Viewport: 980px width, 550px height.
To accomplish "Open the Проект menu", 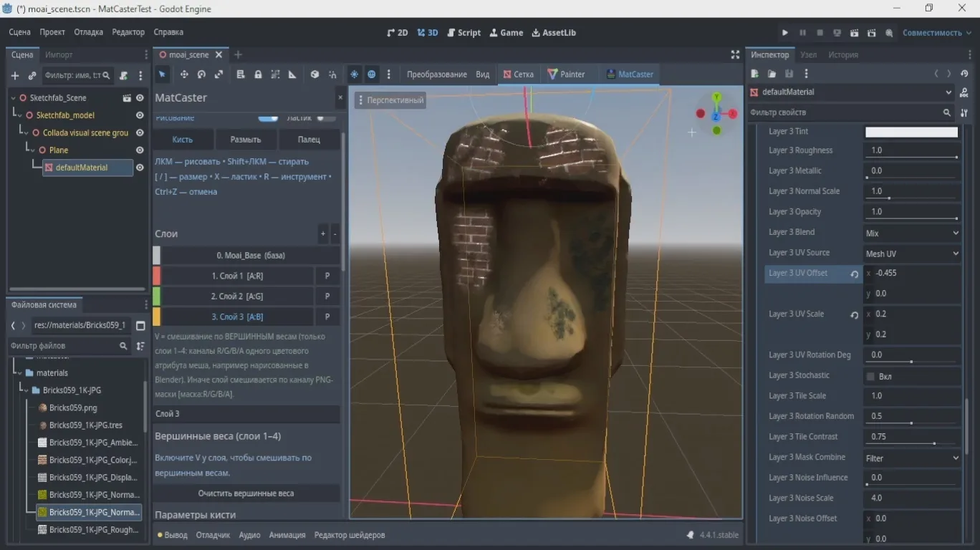I will point(52,32).
